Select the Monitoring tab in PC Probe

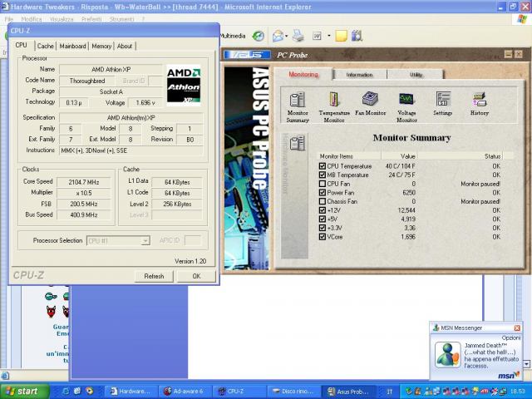click(303, 74)
